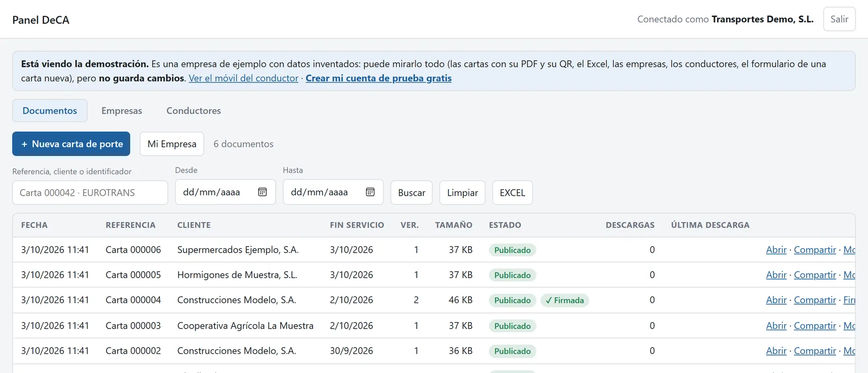Click the Buscar button
The width and height of the screenshot is (868, 373).
pos(412,192)
